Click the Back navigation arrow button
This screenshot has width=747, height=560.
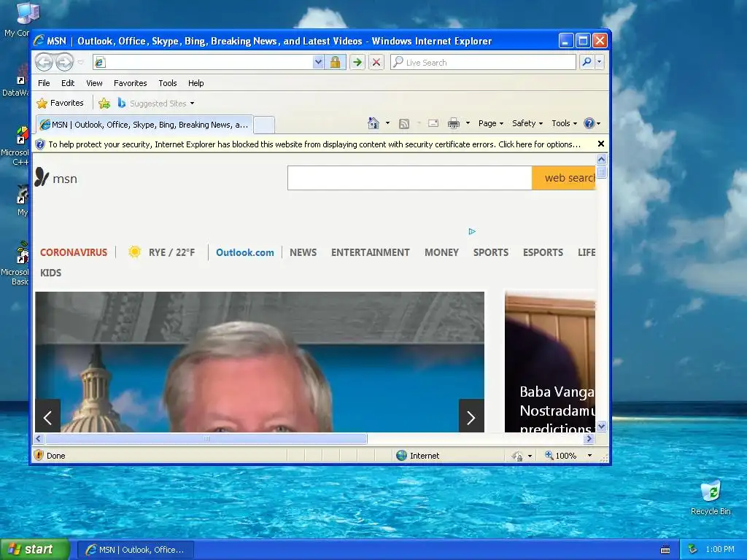point(44,62)
